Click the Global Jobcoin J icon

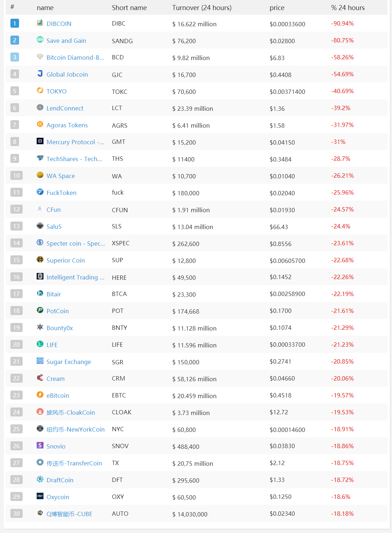(x=40, y=74)
